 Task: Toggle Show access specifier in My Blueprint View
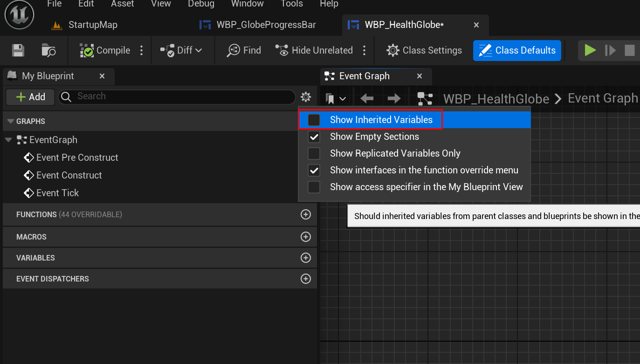(314, 187)
